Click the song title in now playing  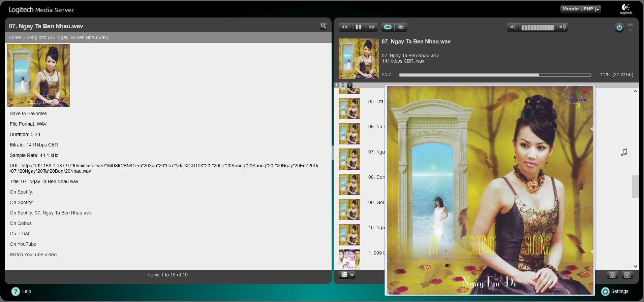tap(416, 42)
